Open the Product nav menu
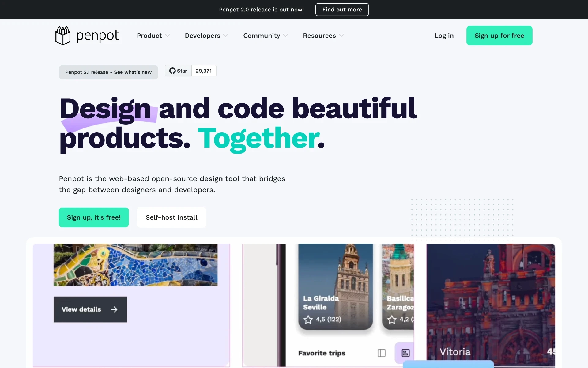Viewport: 588px width, 368px height. 153,36
